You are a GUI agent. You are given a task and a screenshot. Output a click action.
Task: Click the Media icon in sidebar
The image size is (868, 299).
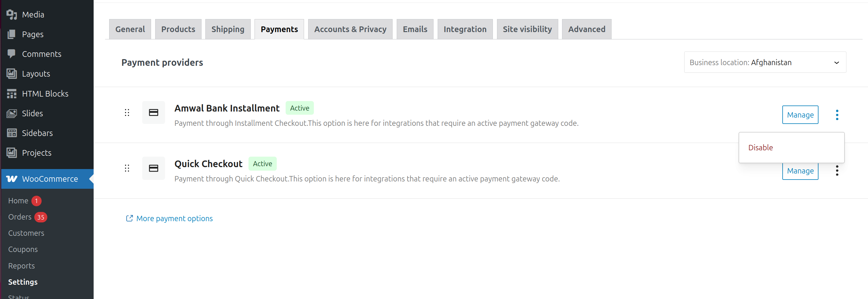point(12,15)
